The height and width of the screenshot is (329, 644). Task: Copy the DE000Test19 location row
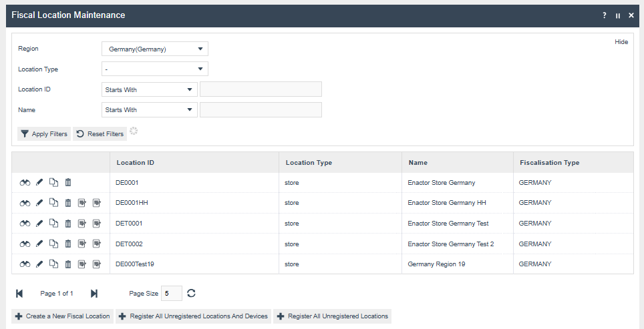point(54,265)
